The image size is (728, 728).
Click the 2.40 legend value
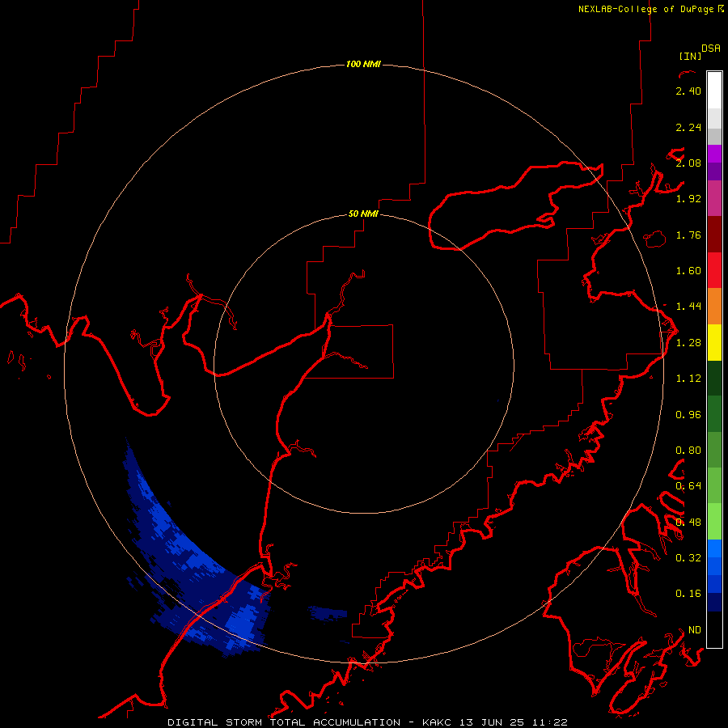[688, 91]
